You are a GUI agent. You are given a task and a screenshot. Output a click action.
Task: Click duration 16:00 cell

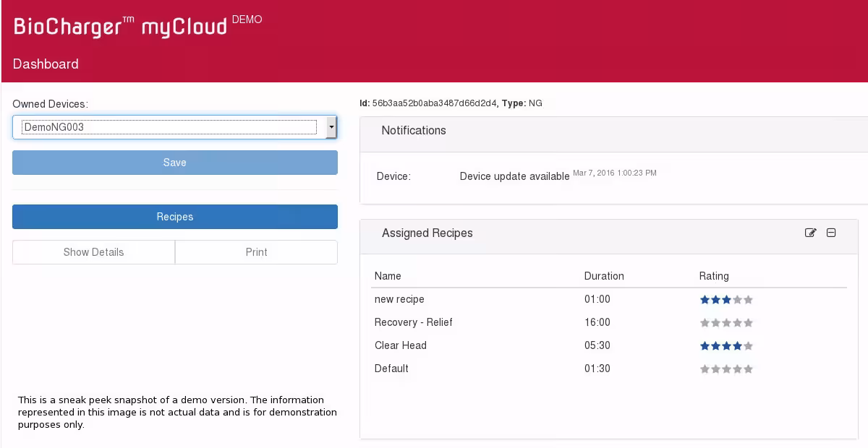point(597,322)
